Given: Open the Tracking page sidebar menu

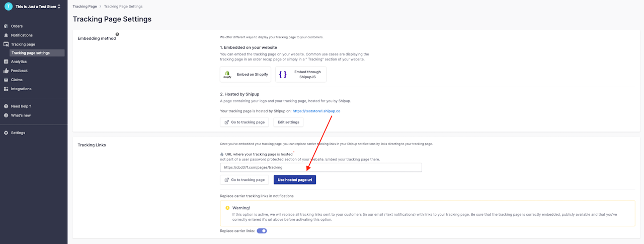Looking at the screenshot, I should point(23,44).
